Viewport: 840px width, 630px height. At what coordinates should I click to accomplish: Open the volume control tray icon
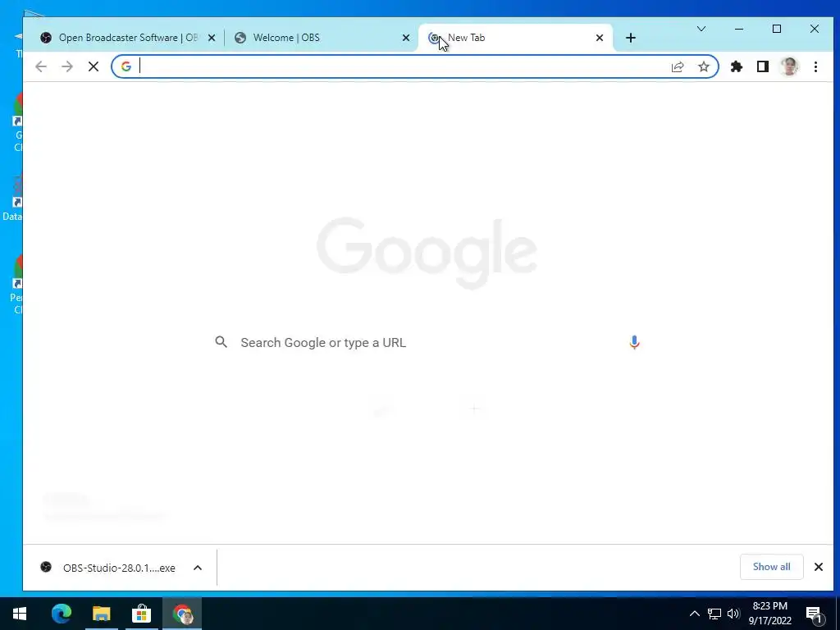[733, 614]
